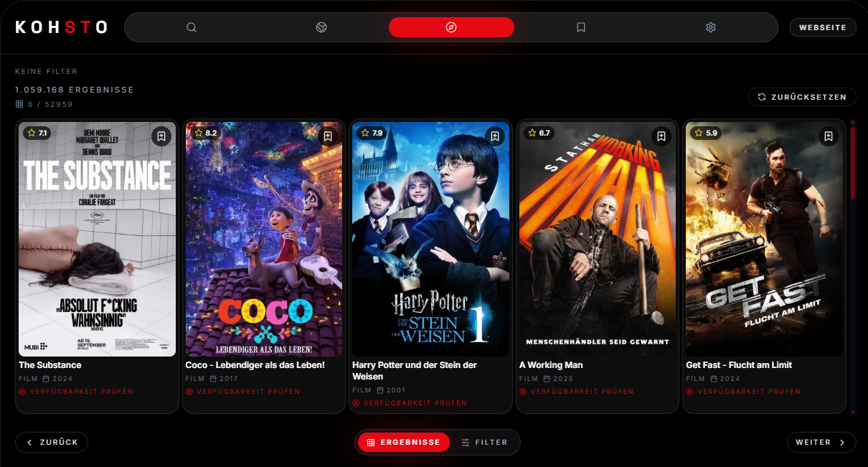Screen dimensions: 868x467
Task: Bookmark The Substance movie
Action: [x=161, y=136]
